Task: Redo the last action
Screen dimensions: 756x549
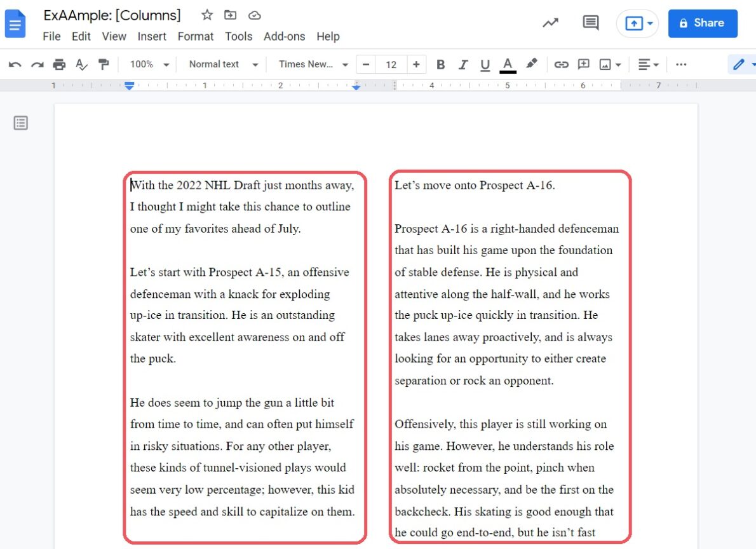Action: (x=37, y=64)
